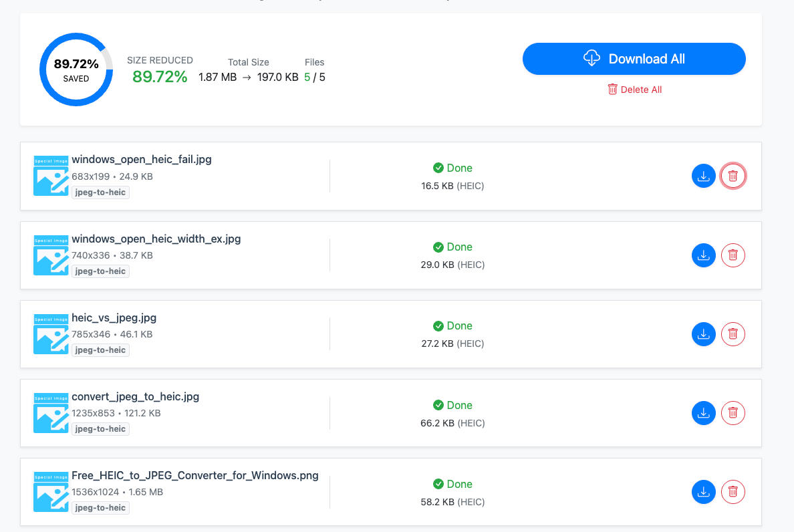Click jpeg-to-heic tag under windows_open_heic_fail.jpg
794x532 pixels.
pyautogui.click(x=100, y=192)
